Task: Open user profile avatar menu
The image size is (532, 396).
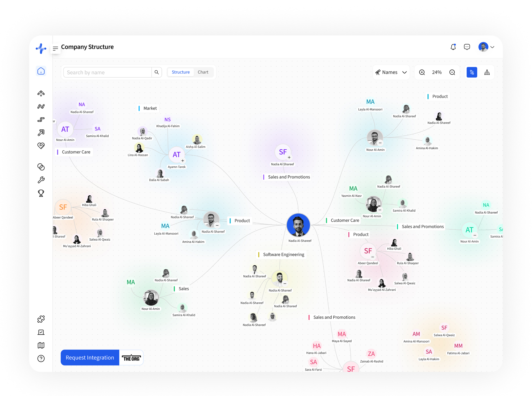Action: tap(486, 47)
